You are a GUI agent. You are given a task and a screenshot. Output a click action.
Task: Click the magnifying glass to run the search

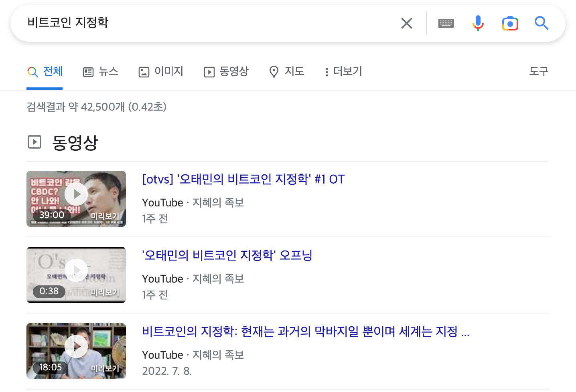[542, 23]
